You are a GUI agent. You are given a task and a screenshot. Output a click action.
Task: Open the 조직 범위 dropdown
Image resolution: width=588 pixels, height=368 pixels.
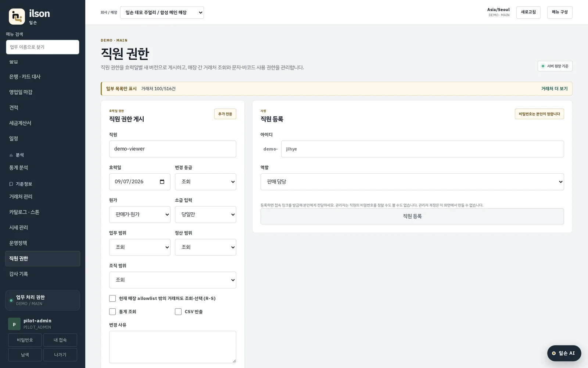173,280
